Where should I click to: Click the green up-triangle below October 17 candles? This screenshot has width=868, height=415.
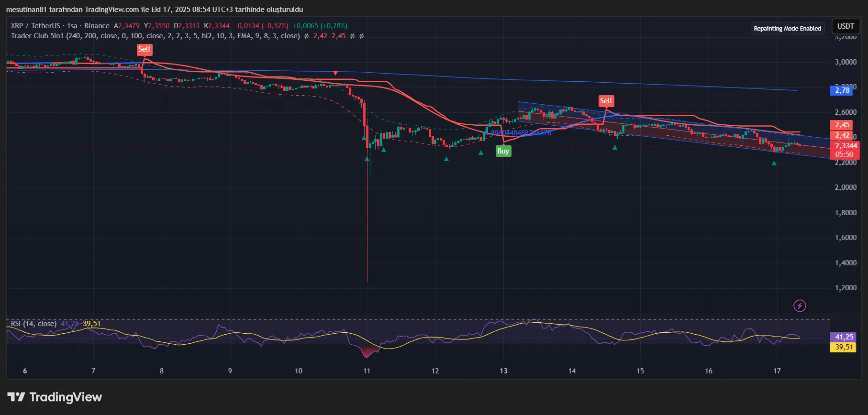pos(774,164)
